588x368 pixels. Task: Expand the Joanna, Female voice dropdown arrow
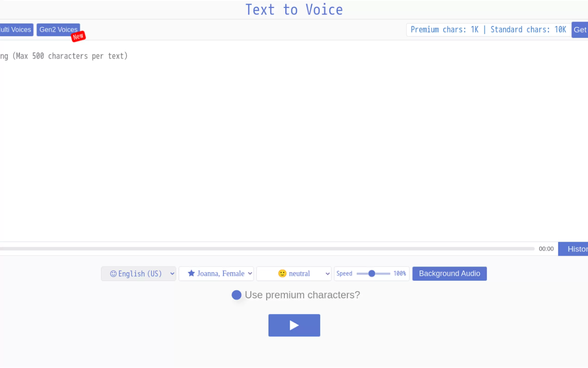coord(250,273)
